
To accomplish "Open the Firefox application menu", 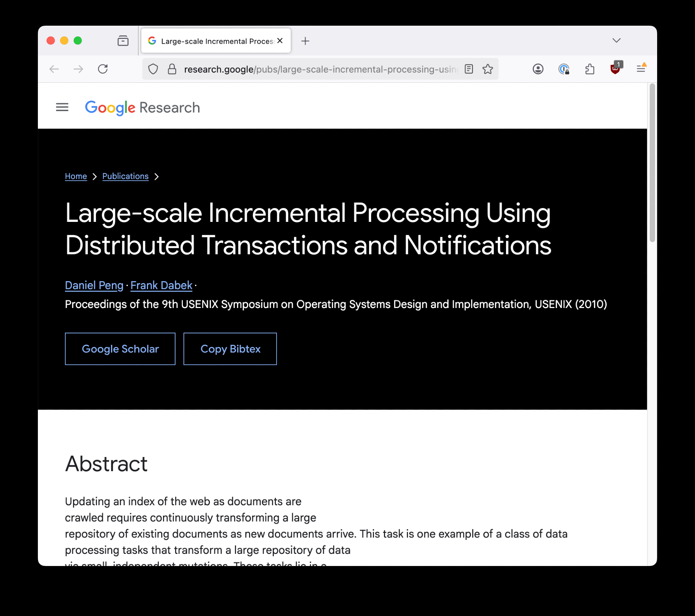I will pos(641,69).
